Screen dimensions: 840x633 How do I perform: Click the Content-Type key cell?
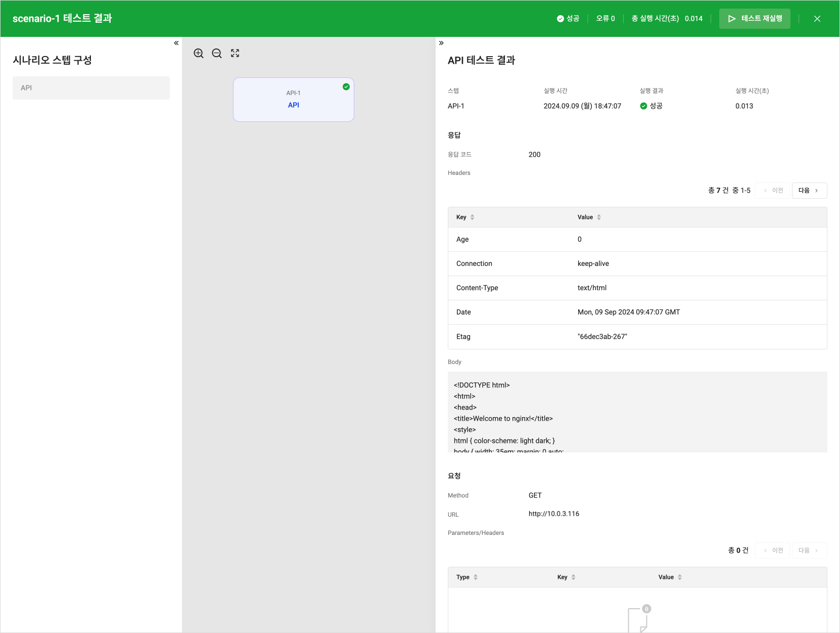(x=477, y=288)
